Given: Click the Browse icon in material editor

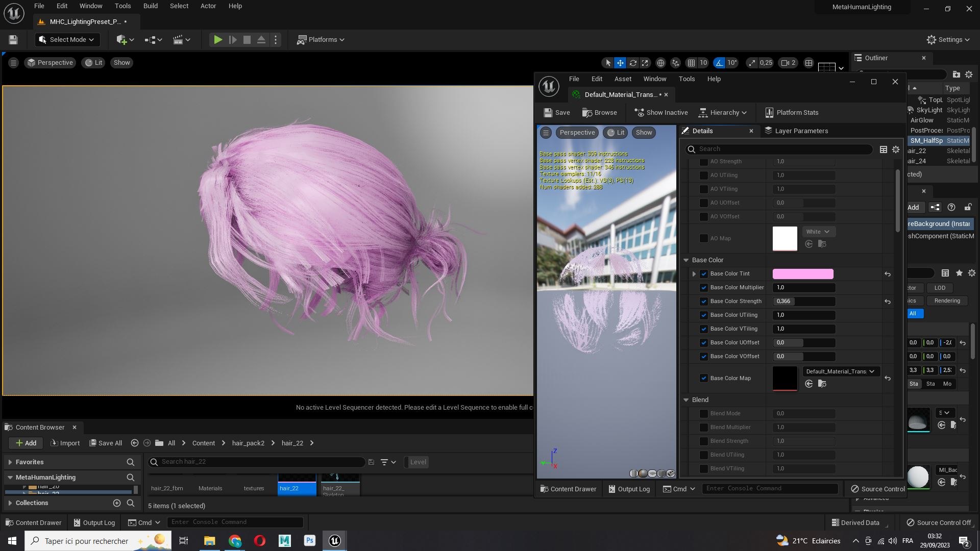Looking at the screenshot, I should pos(599,113).
